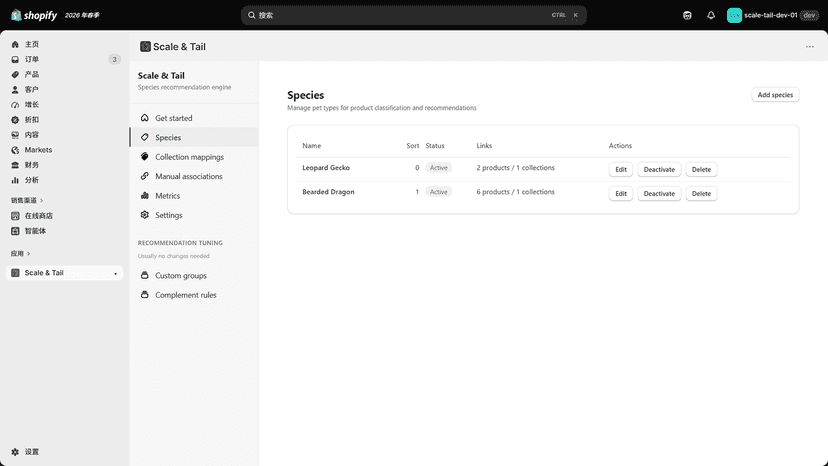The height and width of the screenshot is (466, 828).
Task: Click the Settings gear in the Scale & Tail nav
Action: [x=145, y=215]
